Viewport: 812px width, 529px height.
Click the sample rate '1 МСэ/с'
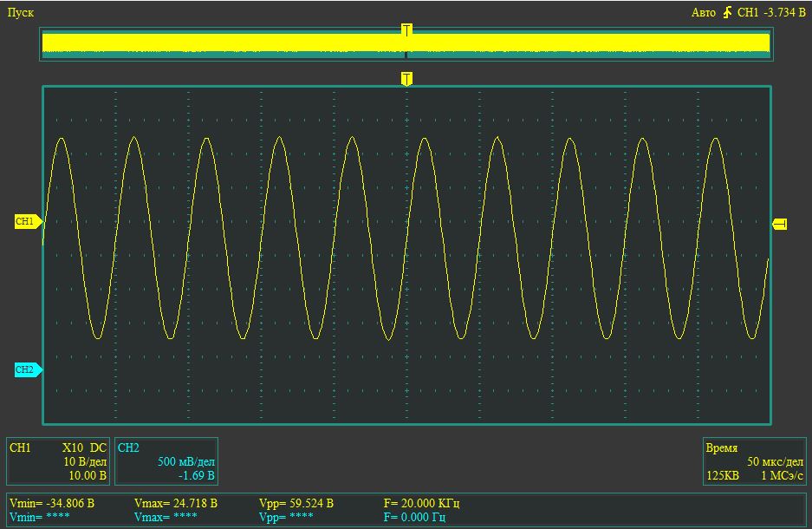coord(782,475)
